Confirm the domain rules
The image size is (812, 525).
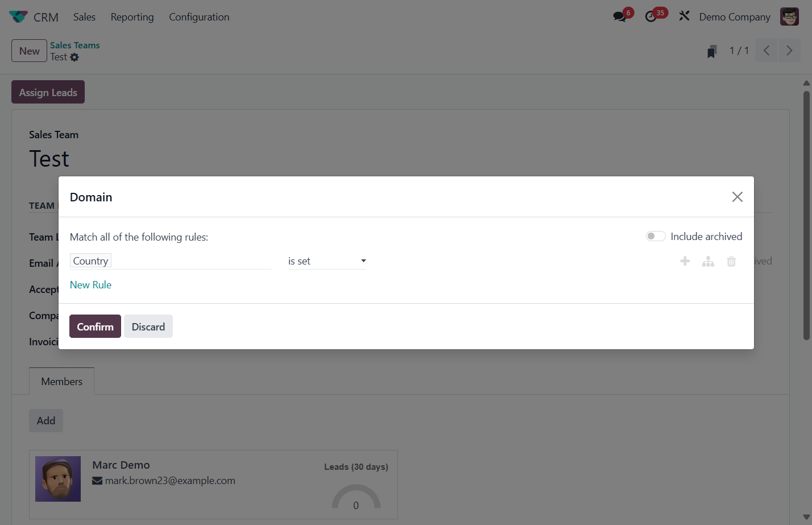[x=95, y=326]
